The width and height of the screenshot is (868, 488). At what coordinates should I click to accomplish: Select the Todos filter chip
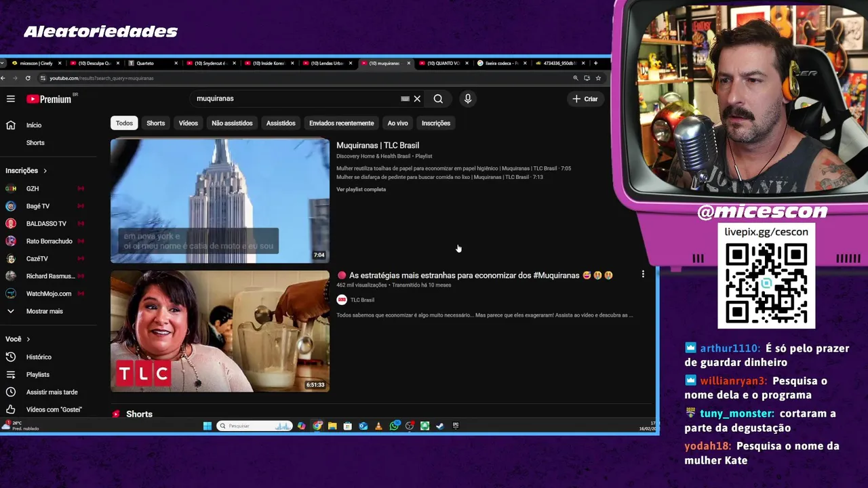click(x=124, y=123)
